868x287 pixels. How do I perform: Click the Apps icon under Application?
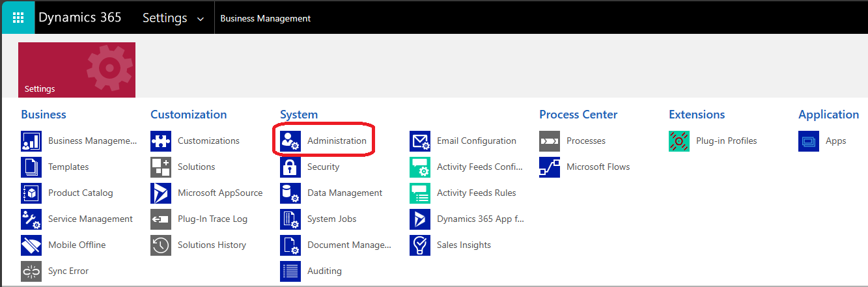[809, 141]
